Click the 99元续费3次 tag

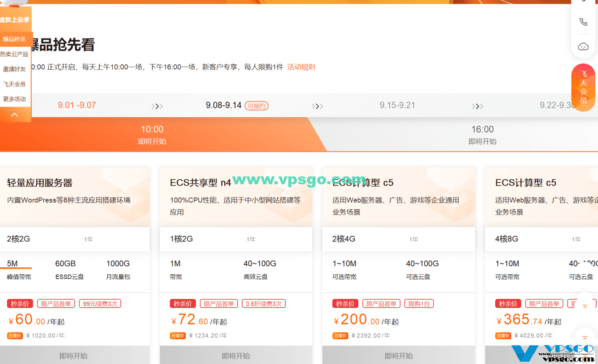100,304
